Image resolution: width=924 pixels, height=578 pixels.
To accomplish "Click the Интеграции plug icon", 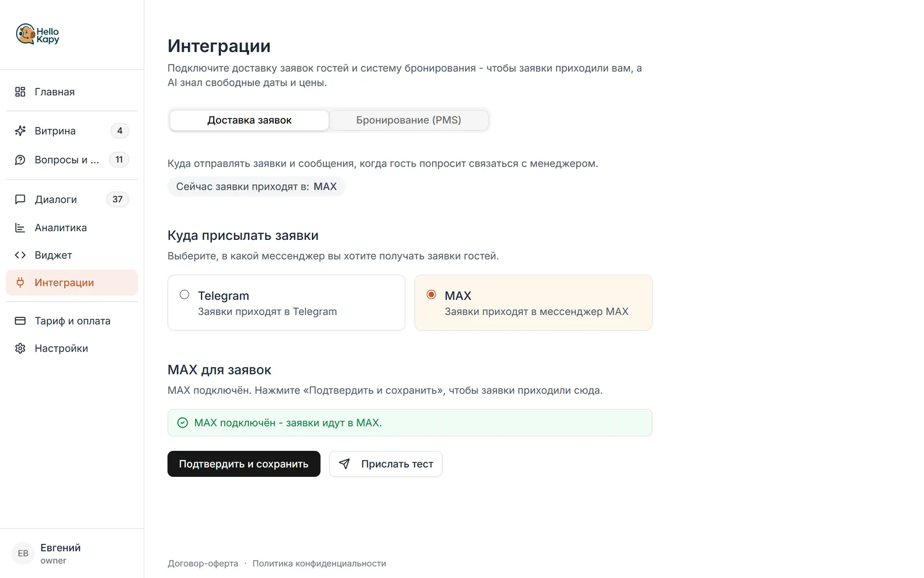I will 20,283.
